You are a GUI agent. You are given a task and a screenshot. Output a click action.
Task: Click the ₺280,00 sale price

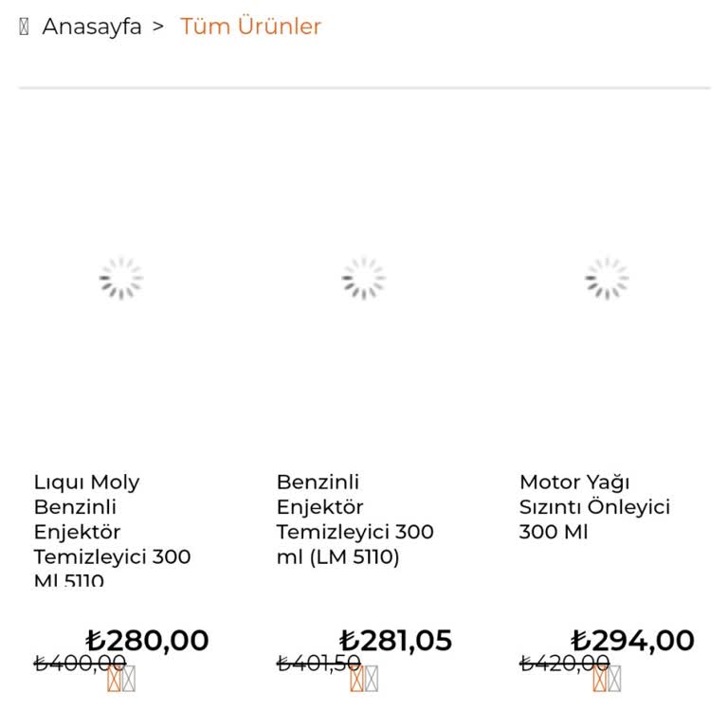click(147, 641)
